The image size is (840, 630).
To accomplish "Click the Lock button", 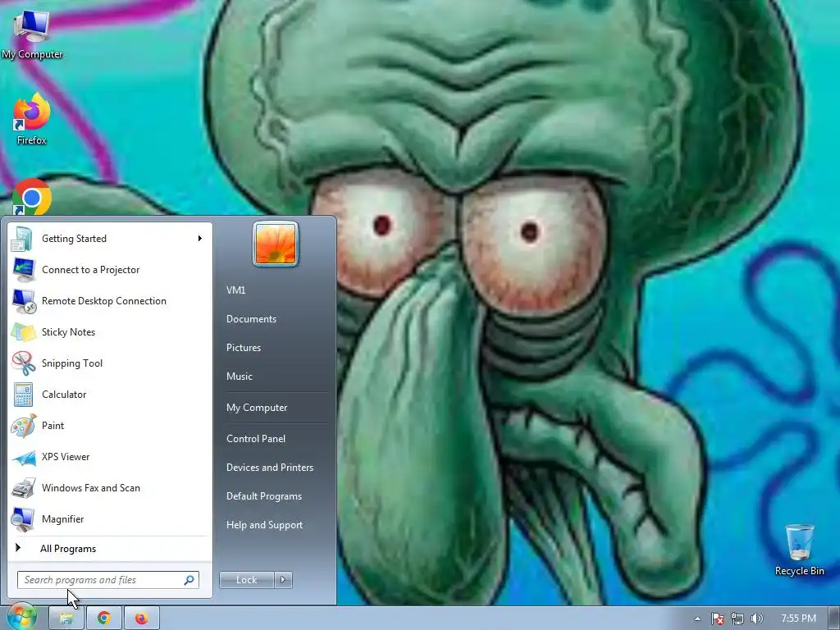I will (247, 580).
